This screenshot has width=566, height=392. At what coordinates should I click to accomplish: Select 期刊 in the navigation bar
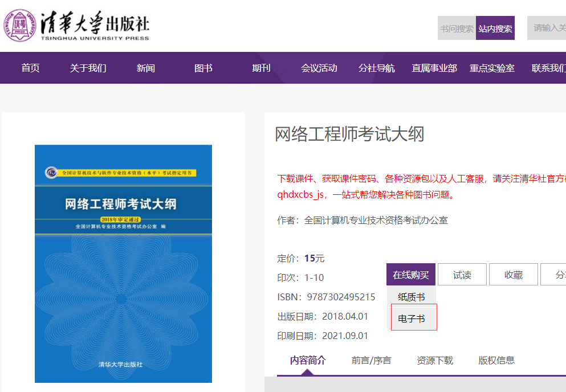click(261, 68)
